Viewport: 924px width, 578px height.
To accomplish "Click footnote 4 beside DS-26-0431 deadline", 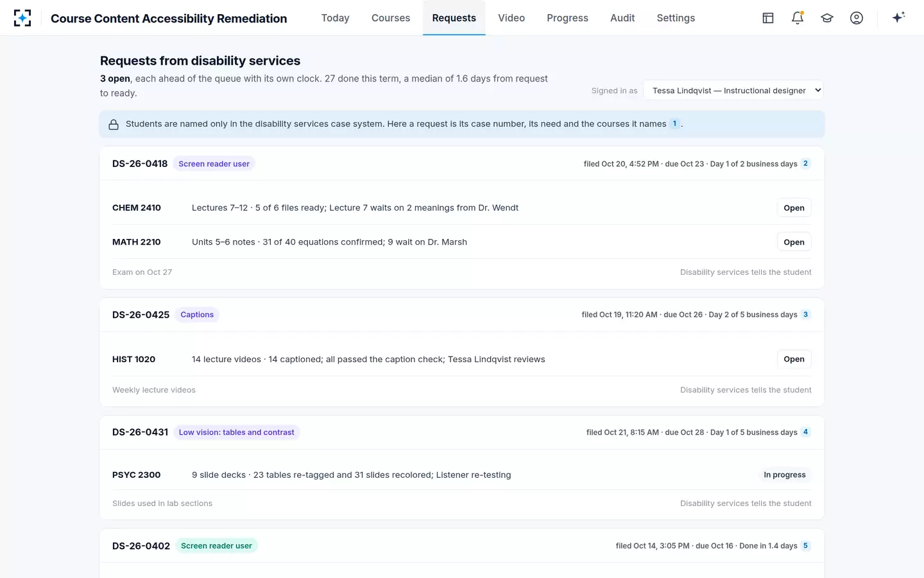I will click(x=805, y=432).
